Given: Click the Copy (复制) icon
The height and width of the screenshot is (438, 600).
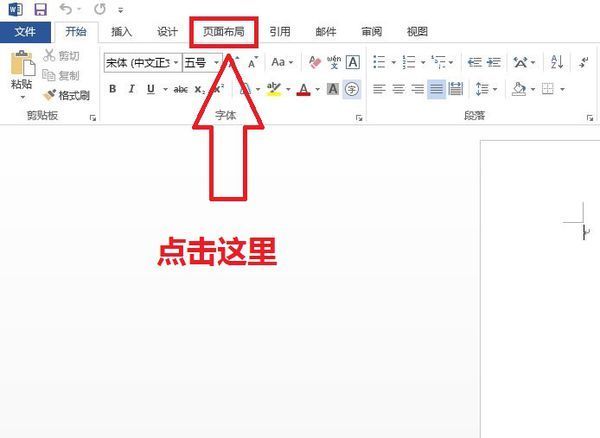Looking at the screenshot, I should [65, 75].
